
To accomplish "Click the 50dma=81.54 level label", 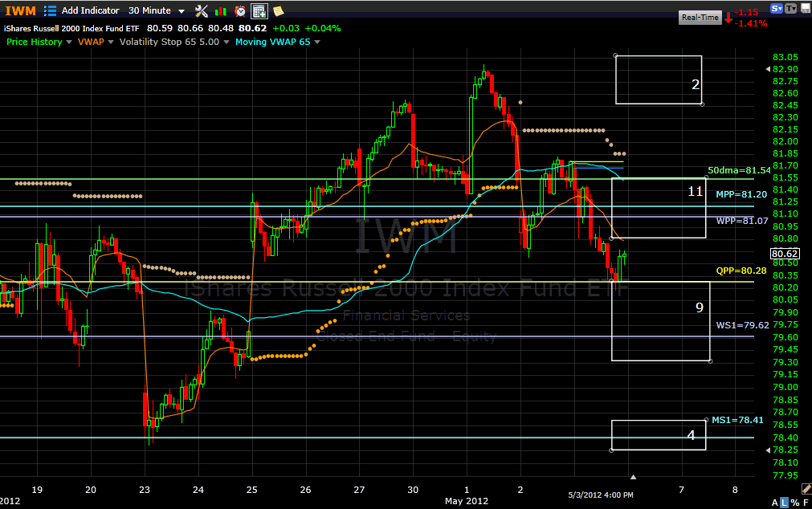I will (x=739, y=170).
